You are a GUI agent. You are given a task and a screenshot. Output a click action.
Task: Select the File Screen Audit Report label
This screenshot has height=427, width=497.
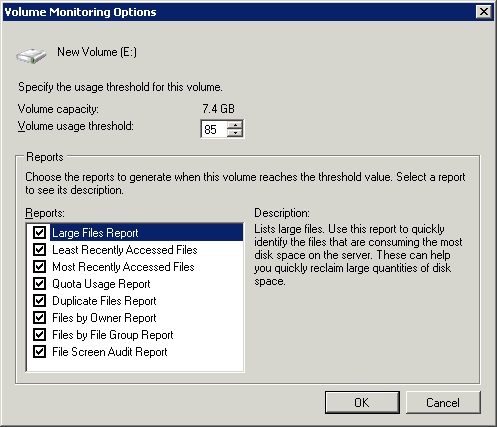pos(110,352)
